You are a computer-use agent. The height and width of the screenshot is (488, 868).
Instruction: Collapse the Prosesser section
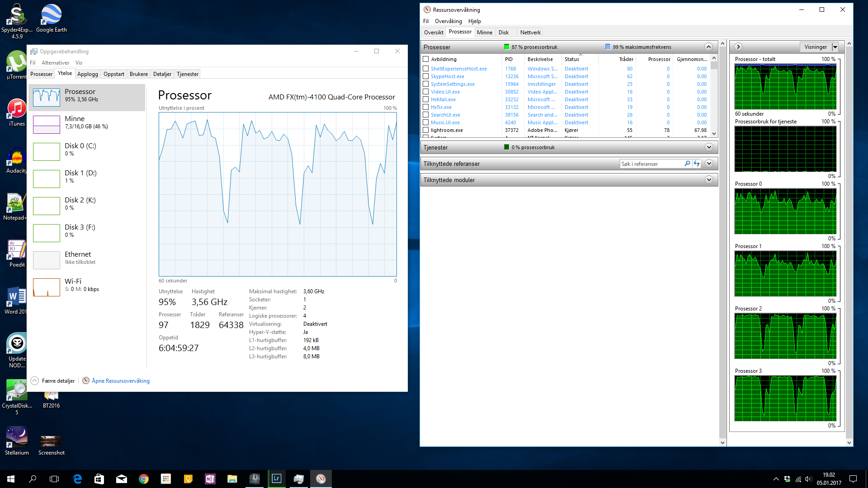click(x=708, y=47)
